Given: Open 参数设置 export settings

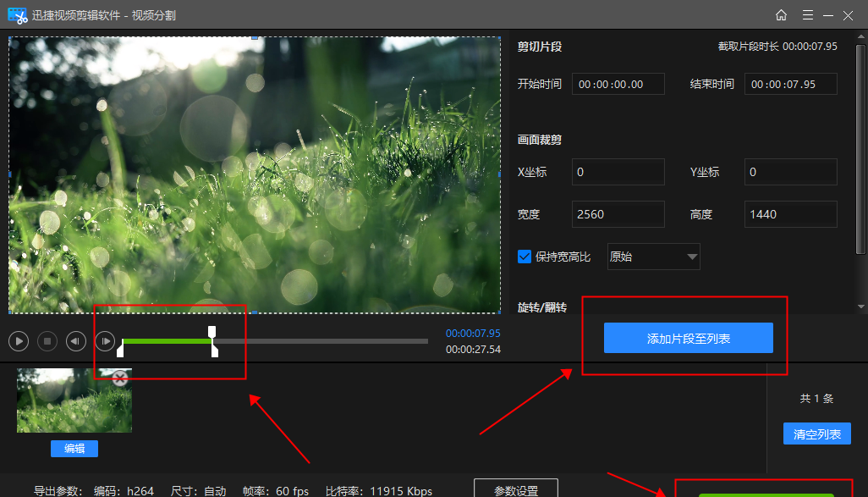Looking at the screenshot, I should [x=516, y=490].
